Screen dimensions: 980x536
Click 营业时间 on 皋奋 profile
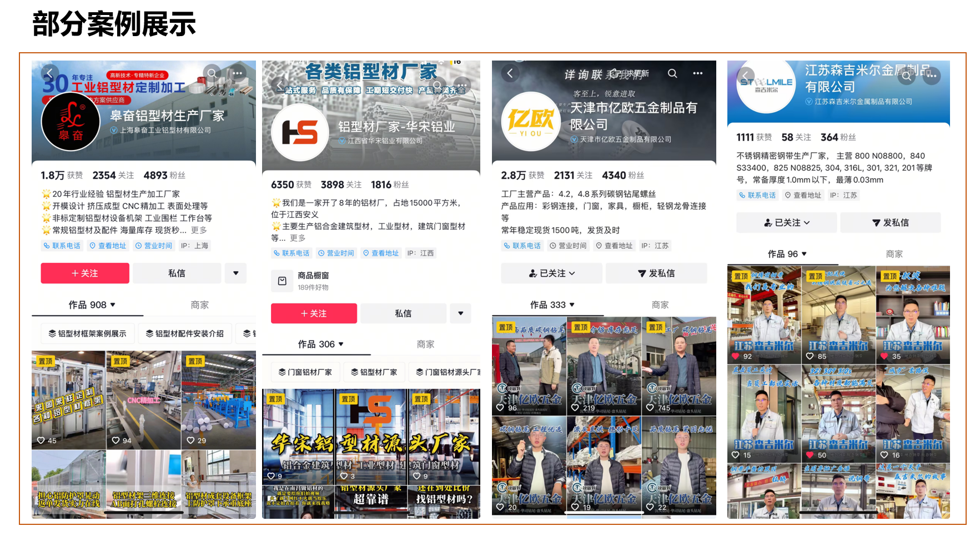tap(154, 246)
